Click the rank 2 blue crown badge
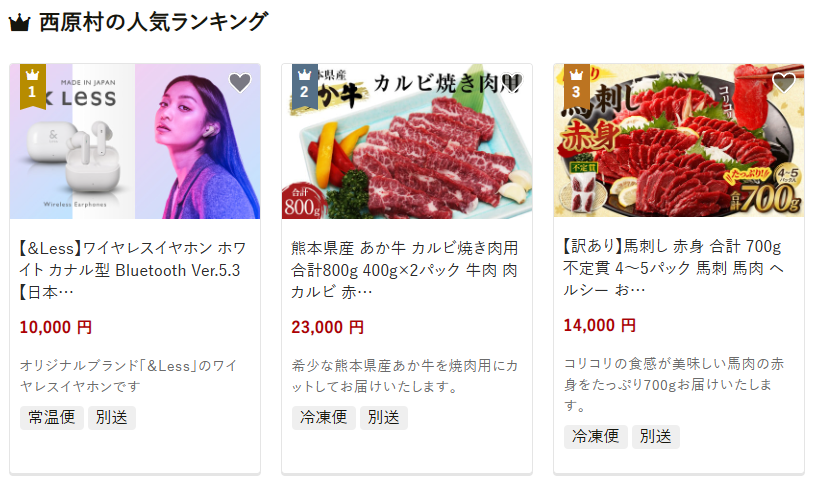This screenshot has height=486, width=816. tap(304, 86)
